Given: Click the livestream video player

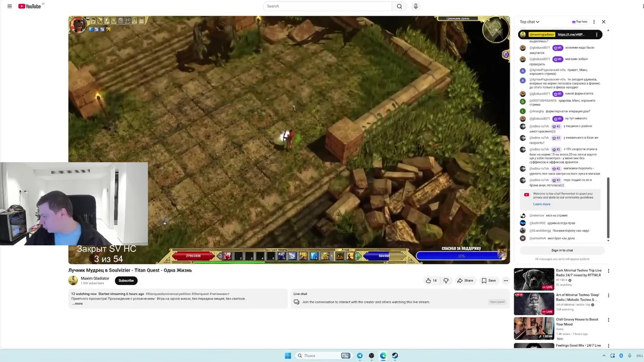Looking at the screenshot, I should pos(289,140).
